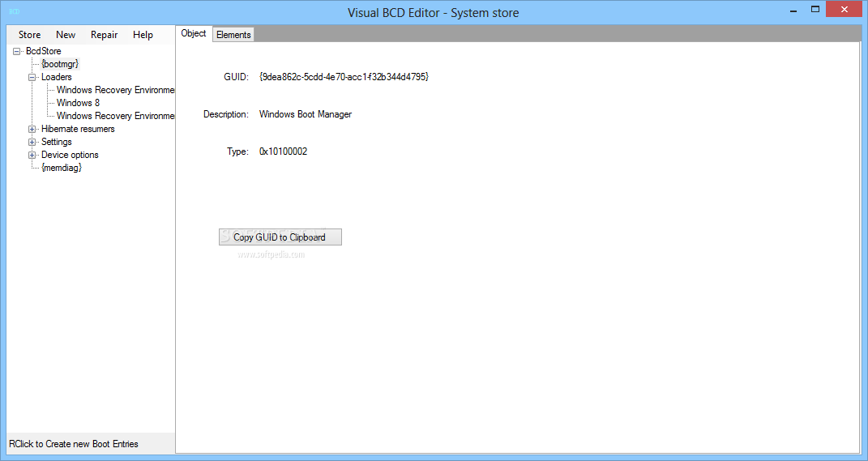Screen dimensions: 868x461
Task: Click the Description: field label
Action: point(226,114)
